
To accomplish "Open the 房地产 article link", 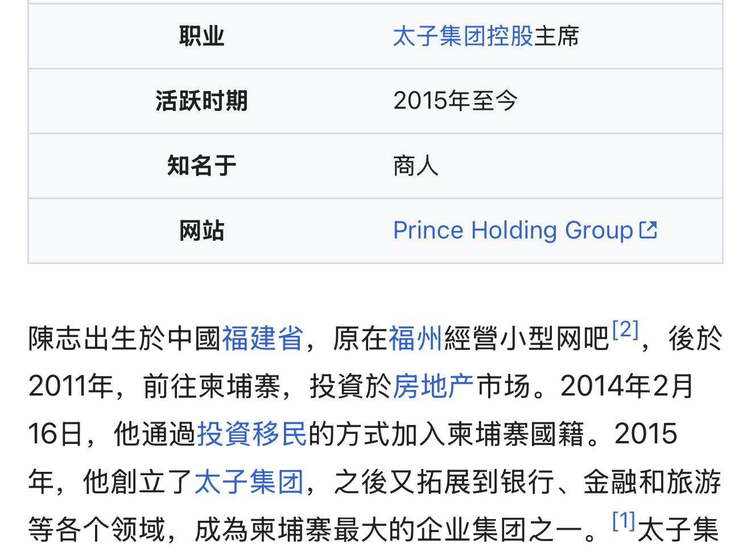I will tap(434, 386).
